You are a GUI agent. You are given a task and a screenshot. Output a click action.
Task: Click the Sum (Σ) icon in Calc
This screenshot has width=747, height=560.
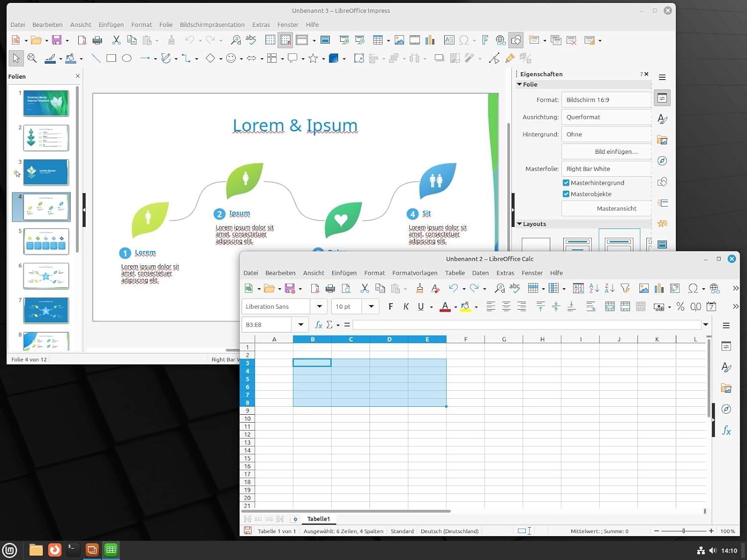click(329, 325)
